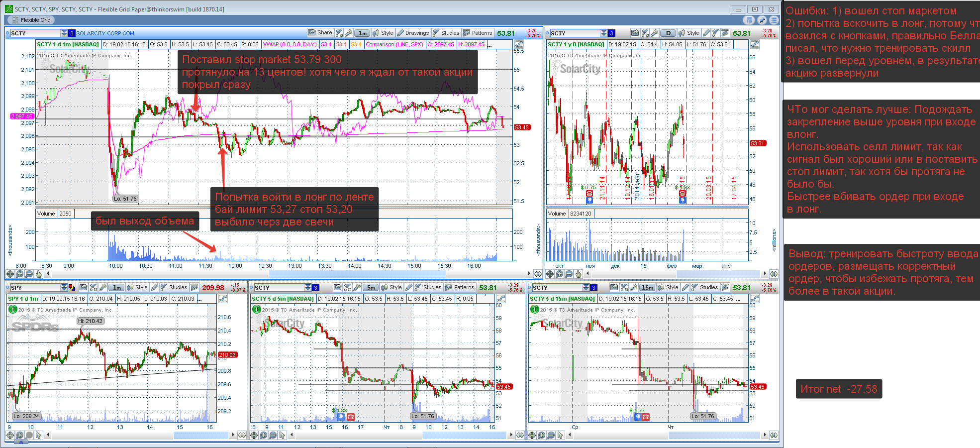Open the SOLARCITY CORP COM company link
The image size is (980, 448).
pos(105,33)
